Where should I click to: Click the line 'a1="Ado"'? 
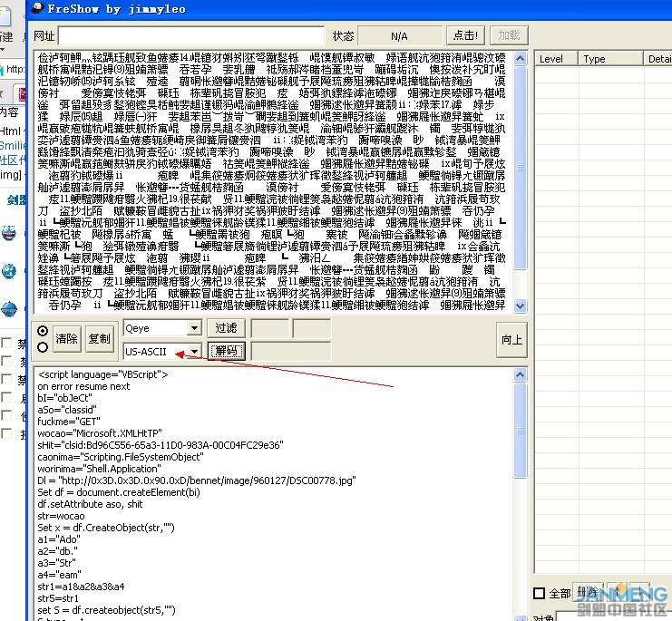(x=59, y=539)
